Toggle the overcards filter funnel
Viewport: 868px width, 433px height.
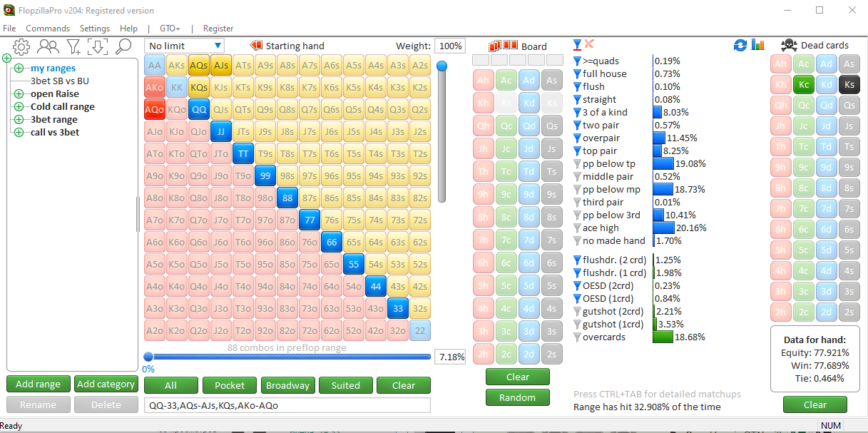tap(578, 337)
